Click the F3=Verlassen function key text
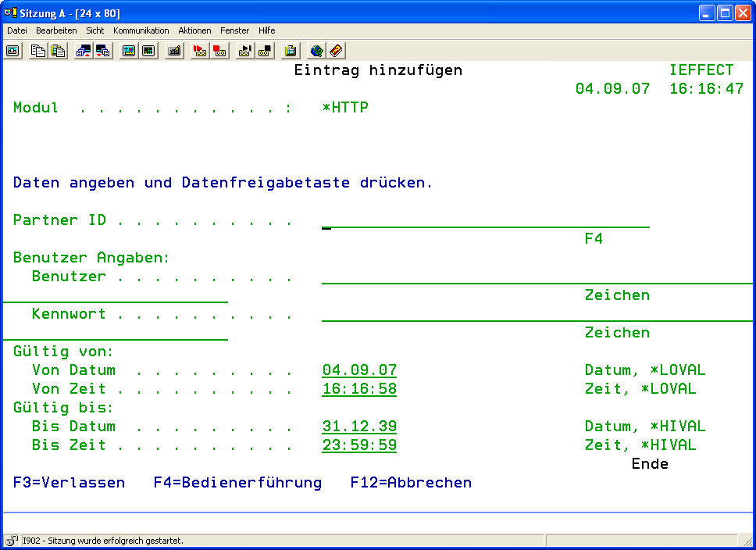756x550 pixels. (x=69, y=483)
